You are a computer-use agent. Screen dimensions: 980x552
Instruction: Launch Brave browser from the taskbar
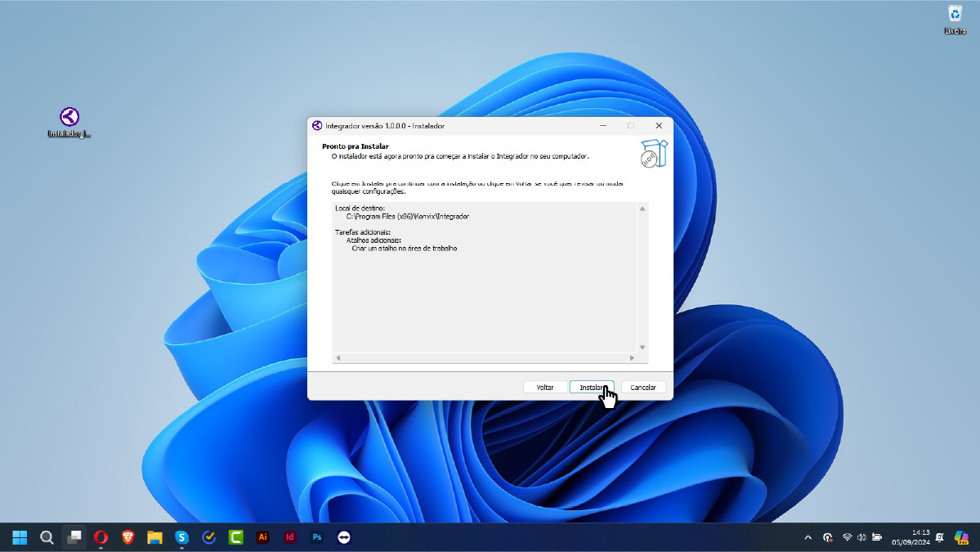(x=128, y=537)
